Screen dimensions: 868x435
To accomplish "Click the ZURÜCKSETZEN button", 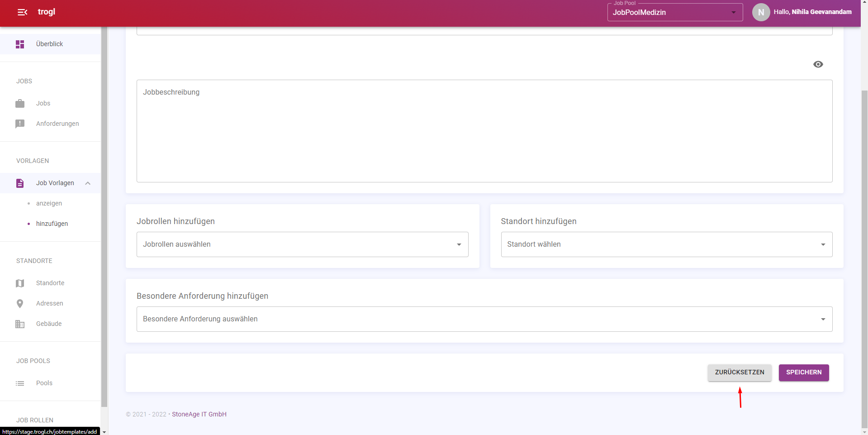I will [x=740, y=373].
